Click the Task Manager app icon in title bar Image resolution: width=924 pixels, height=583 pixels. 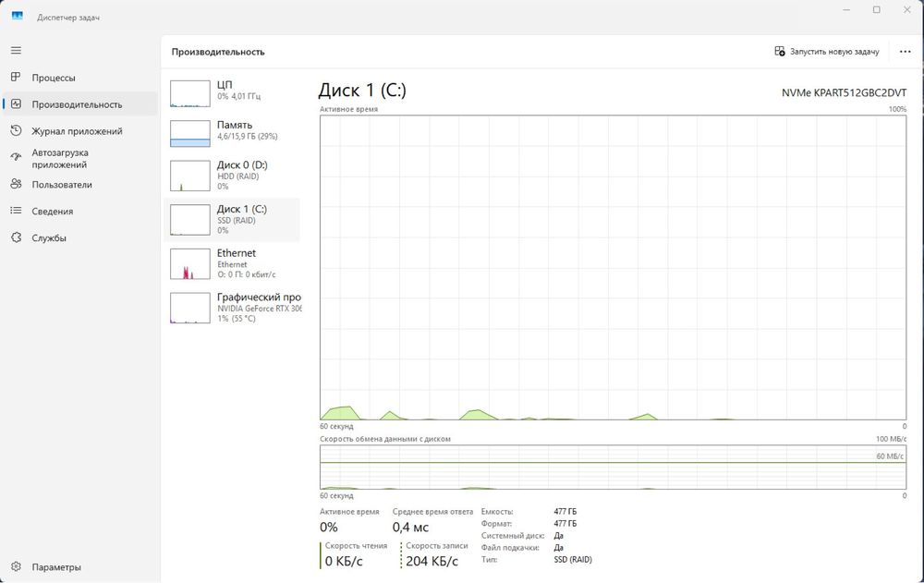point(18,17)
